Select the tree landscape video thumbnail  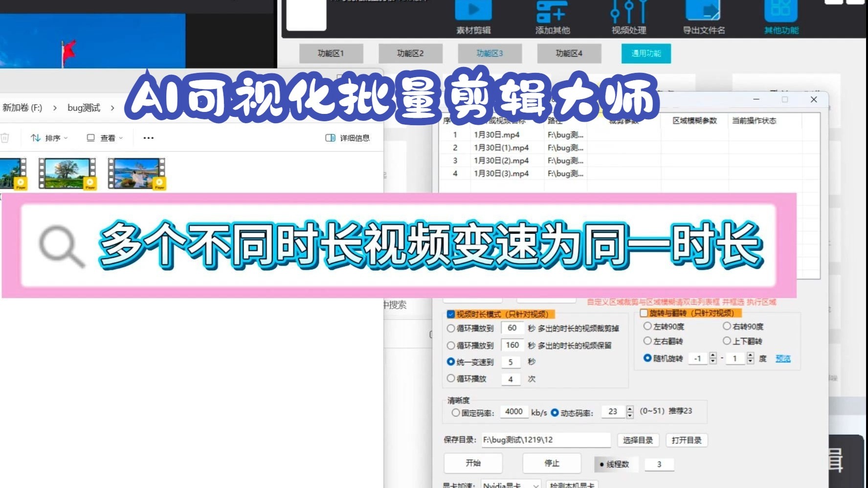coord(67,173)
